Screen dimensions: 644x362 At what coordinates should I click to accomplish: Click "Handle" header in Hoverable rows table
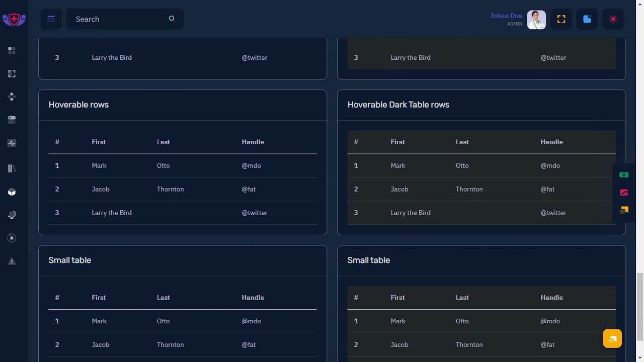coord(253,142)
